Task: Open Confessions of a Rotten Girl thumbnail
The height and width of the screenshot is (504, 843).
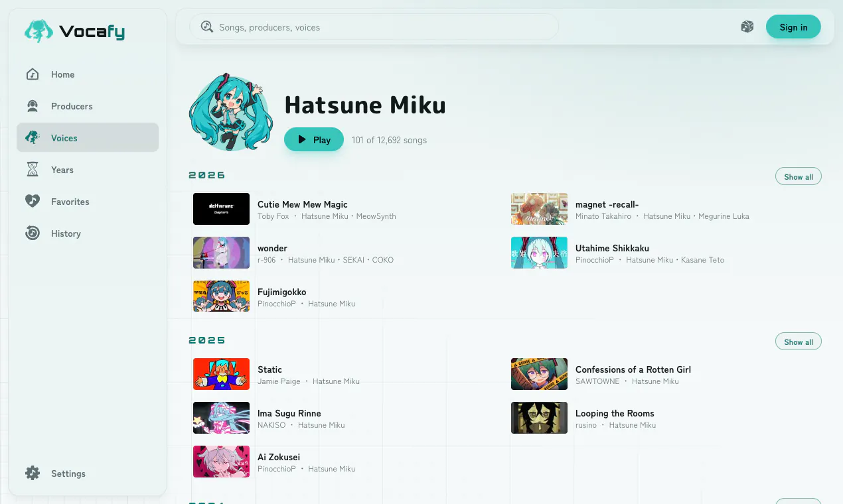Action: pyautogui.click(x=539, y=374)
